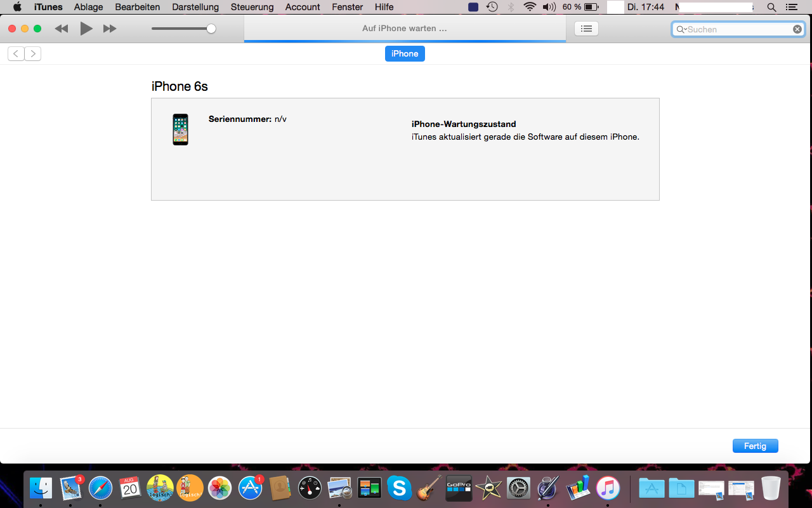
Task: Open Spotlight search in the menu bar
Action: (771, 7)
